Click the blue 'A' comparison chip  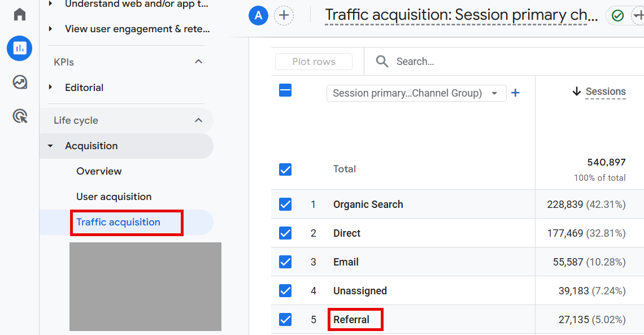[258, 15]
